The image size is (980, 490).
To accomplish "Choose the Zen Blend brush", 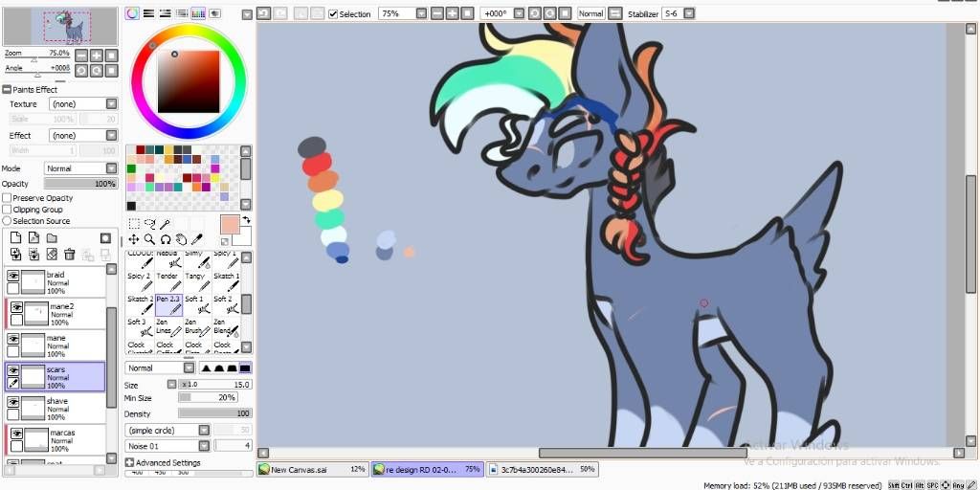I will (226, 328).
